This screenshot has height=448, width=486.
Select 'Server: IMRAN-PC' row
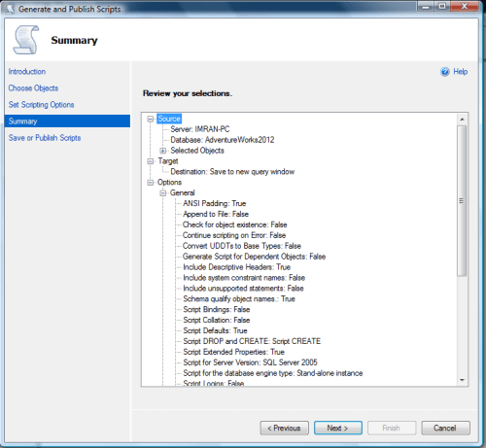(200, 129)
